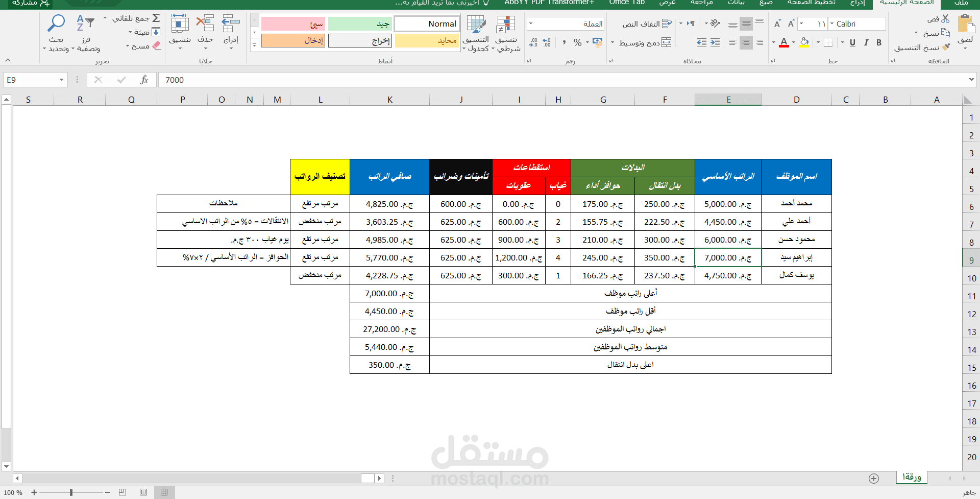
Task: Click the Increase Decimal icon
Action: tap(547, 42)
